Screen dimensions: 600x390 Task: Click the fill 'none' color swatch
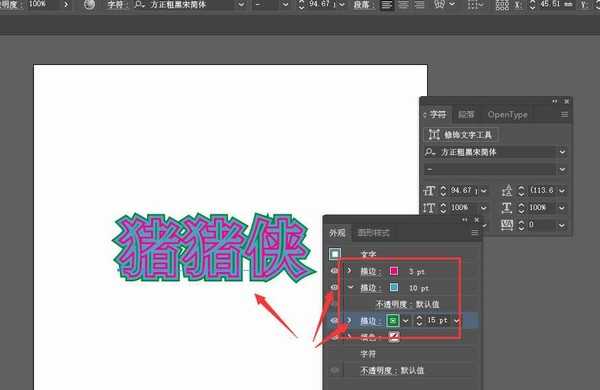[x=394, y=337]
